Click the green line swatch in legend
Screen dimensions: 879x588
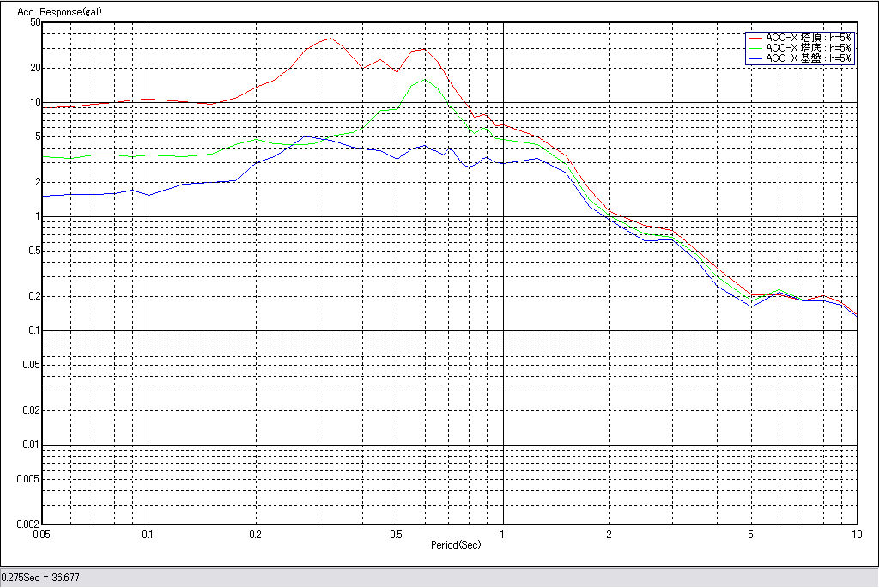(x=755, y=48)
